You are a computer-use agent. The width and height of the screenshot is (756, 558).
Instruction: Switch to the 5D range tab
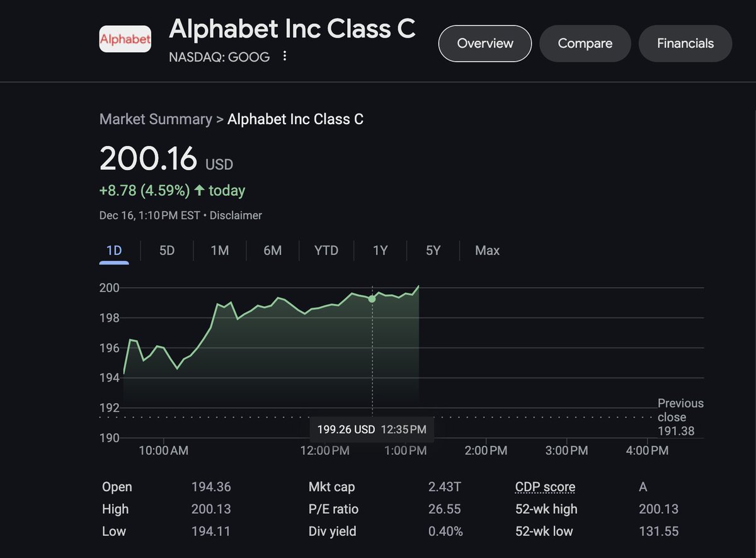tap(167, 251)
